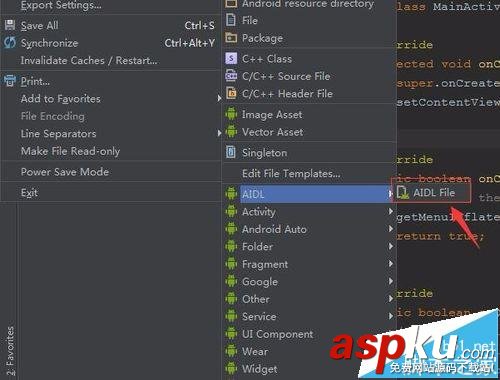Expand the Activity submenu arrow
The height and width of the screenshot is (380, 500).
(391, 211)
